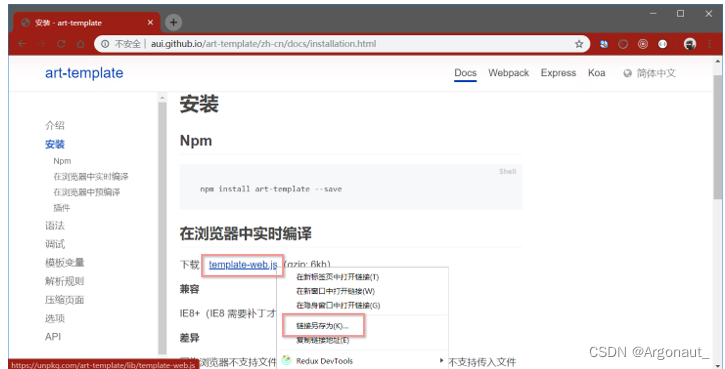This screenshot has height=369, width=725.
Task: Open the user profile avatar
Action: 690,44
